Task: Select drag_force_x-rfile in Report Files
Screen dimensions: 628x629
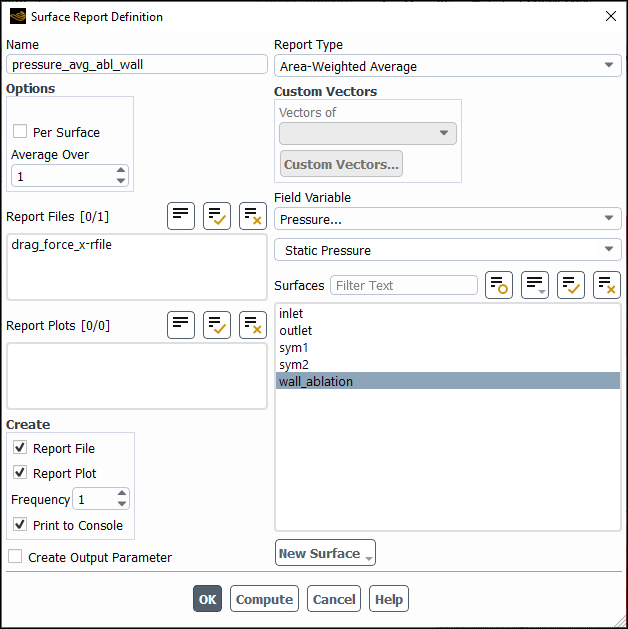Action: (x=137, y=245)
